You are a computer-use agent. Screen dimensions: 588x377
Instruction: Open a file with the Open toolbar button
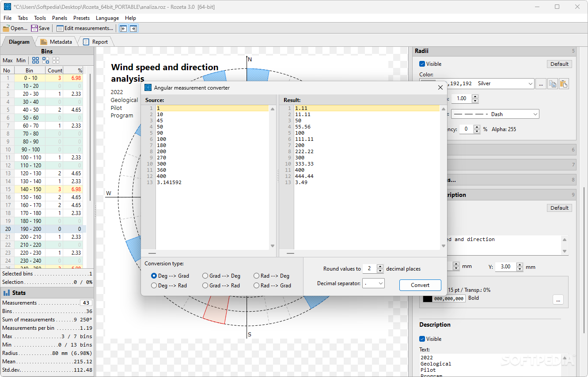pyautogui.click(x=15, y=28)
